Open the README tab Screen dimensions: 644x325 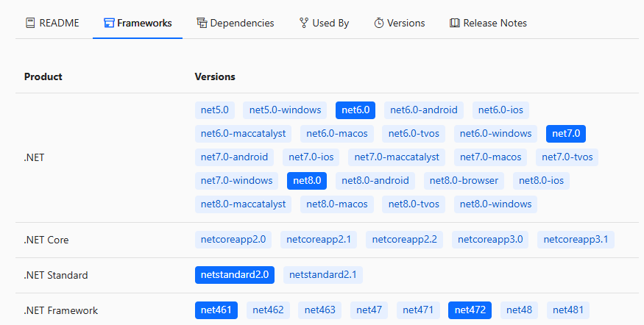(52, 23)
